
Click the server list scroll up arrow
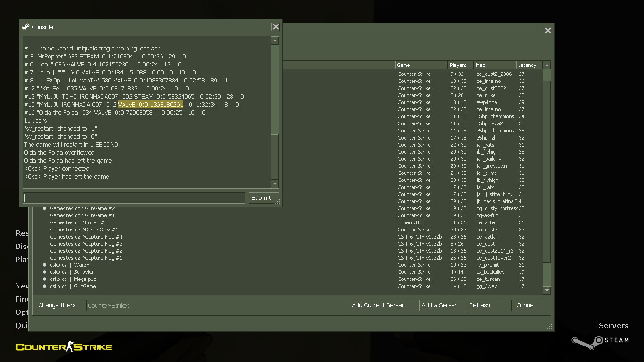coord(546,65)
